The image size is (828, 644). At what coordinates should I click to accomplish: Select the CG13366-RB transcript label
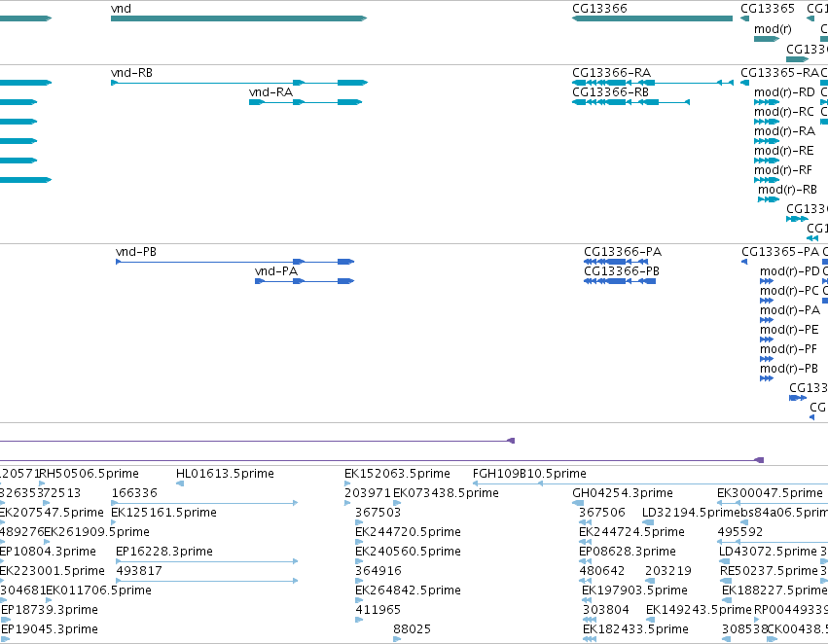click(610, 92)
